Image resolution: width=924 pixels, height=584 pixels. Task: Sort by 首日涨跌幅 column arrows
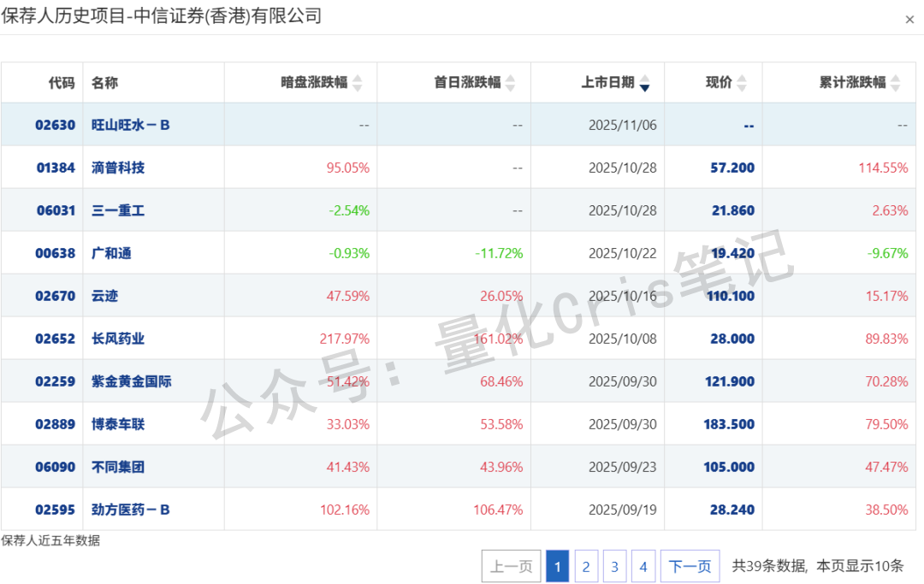click(510, 83)
